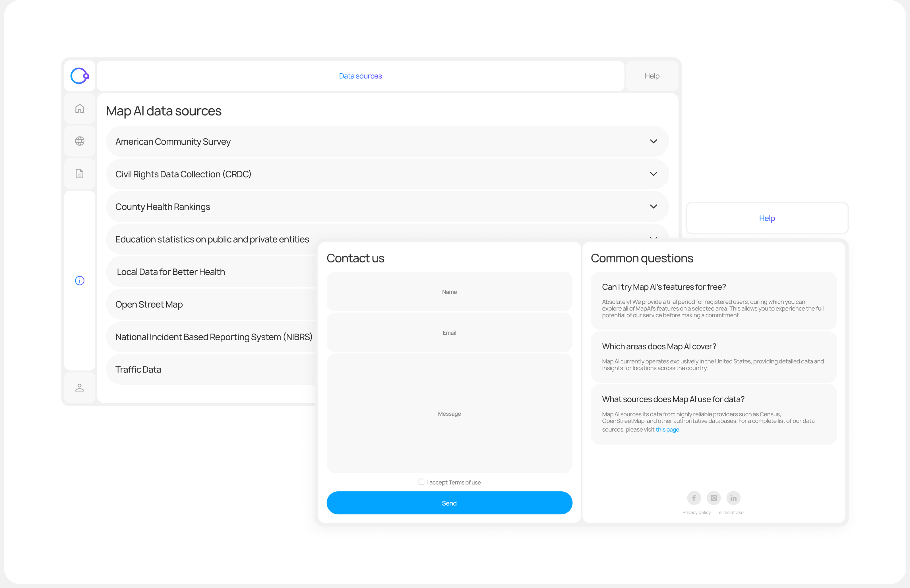The image size is (910, 588).
Task: Switch to the gray Help tab
Action: (652, 76)
